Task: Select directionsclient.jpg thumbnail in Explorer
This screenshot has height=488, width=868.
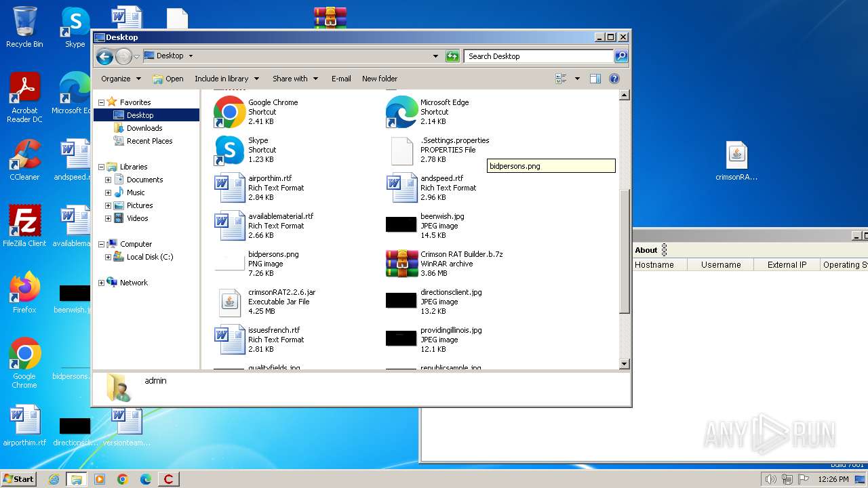Action: click(401, 301)
